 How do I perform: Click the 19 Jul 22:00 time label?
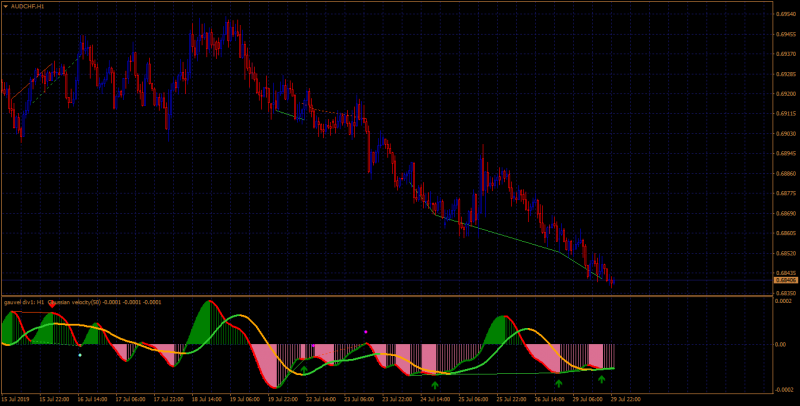pyautogui.click(x=284, y=399)
